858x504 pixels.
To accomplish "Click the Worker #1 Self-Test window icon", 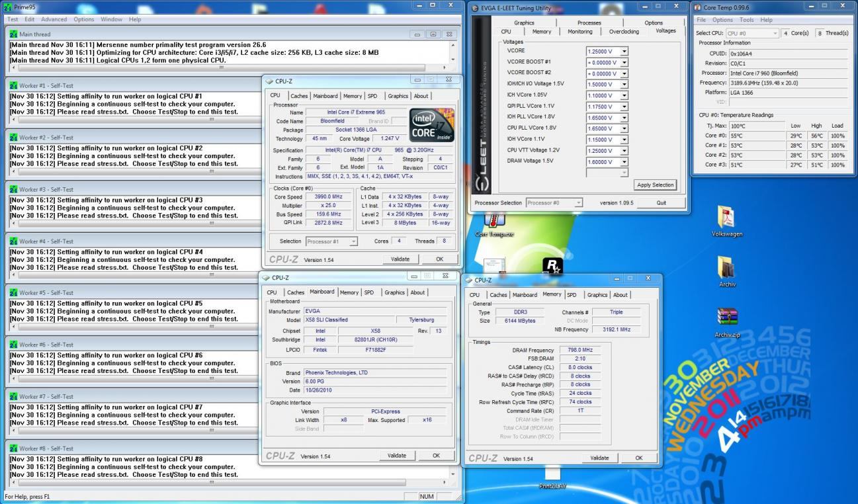I will coord(14,86).
